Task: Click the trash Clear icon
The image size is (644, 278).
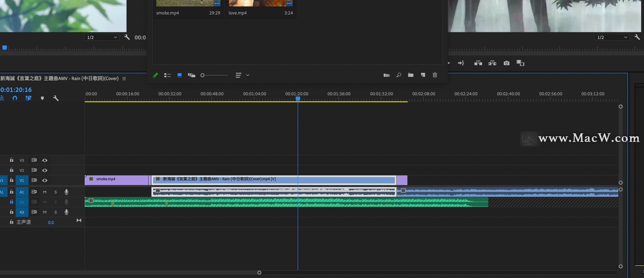Action: coord(435,75)
